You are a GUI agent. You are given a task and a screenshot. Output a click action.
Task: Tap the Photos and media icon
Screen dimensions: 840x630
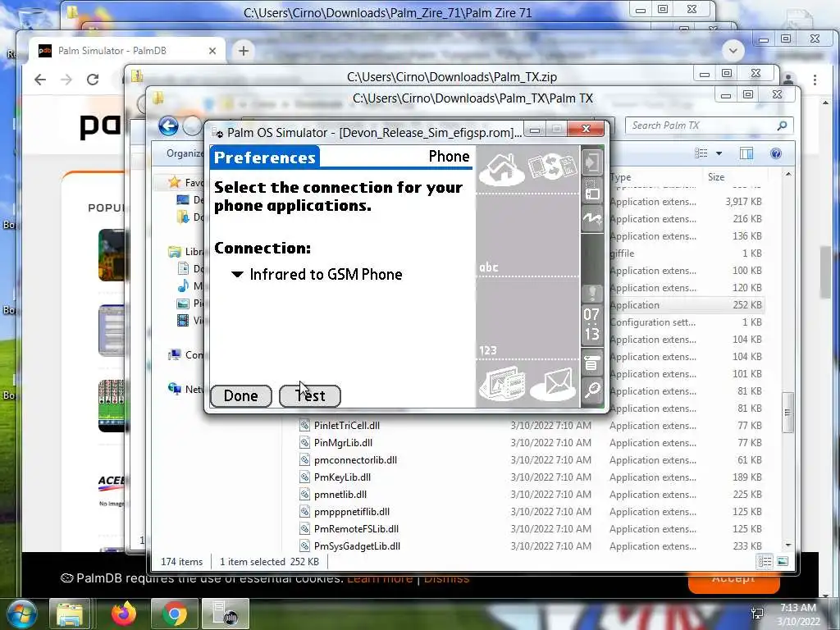(x=502, y=383)
